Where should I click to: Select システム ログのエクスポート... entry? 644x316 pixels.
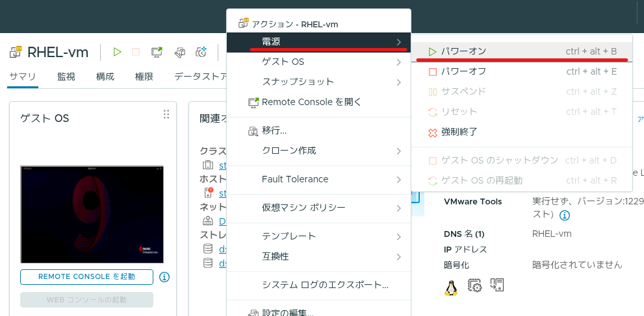click(318, 286)
